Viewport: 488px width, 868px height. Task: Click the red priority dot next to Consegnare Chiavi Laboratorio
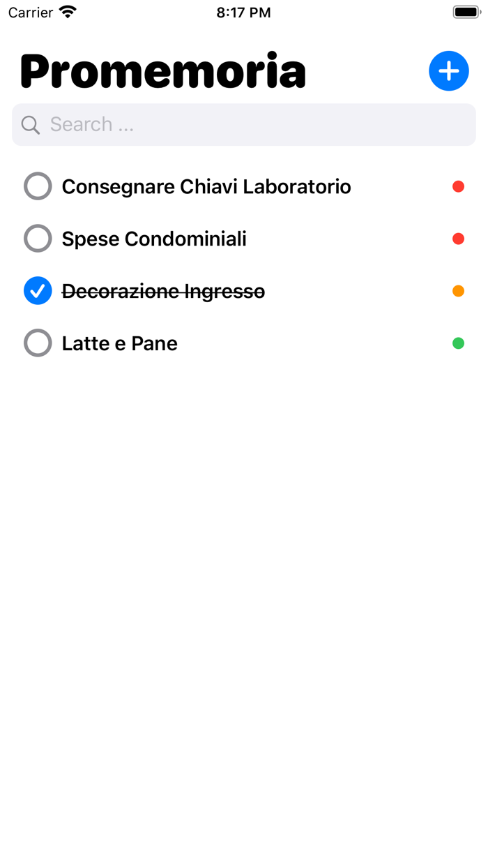tap(458, 186)
